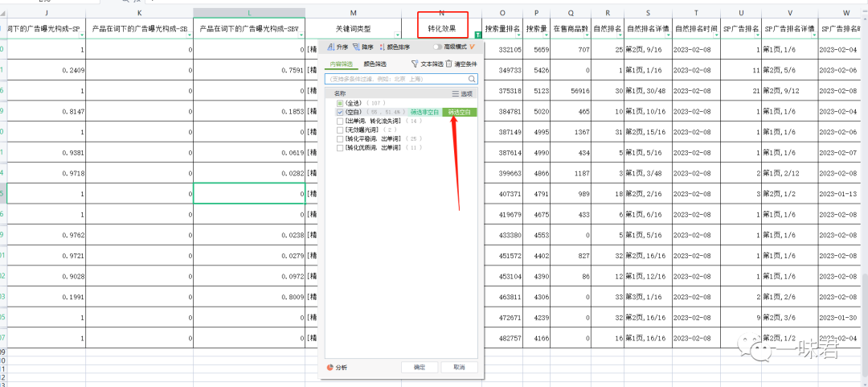Open filter dropdown for 自然排名详情 column
The width and height of the screenshot is (868, 387).
pyautogui.click(x=669, y=35)
